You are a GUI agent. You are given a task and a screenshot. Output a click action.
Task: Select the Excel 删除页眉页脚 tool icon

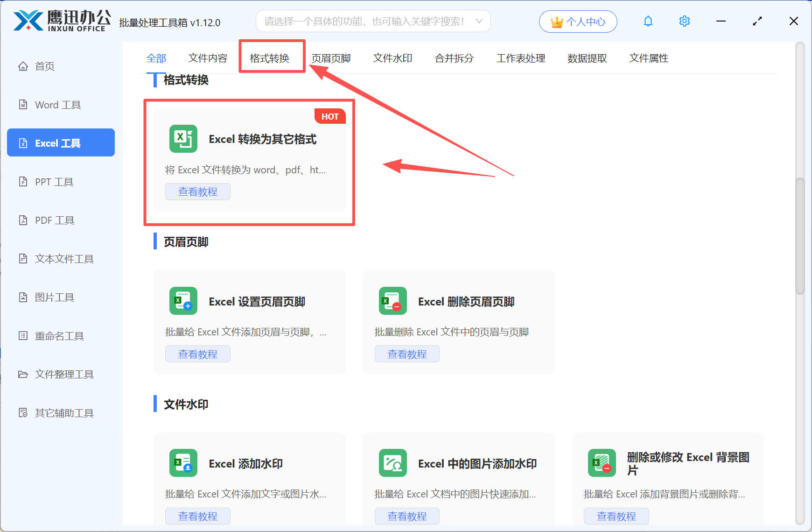392,301
